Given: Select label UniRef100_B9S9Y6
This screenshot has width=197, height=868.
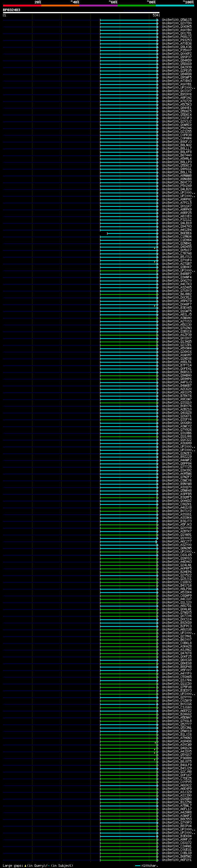Looking at the screenshot, I should (x=177, y=94).
